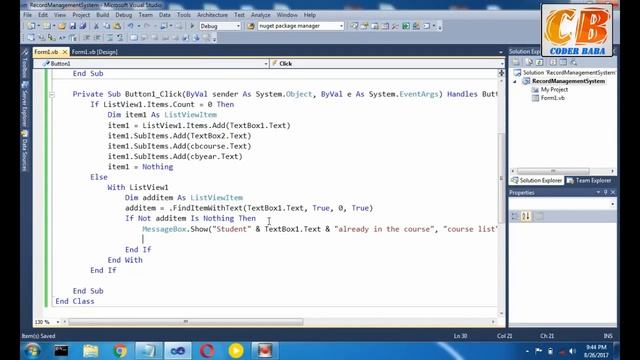Click the system tray volume icon
The height and width of the screenshot is (360, 640).
572,351
